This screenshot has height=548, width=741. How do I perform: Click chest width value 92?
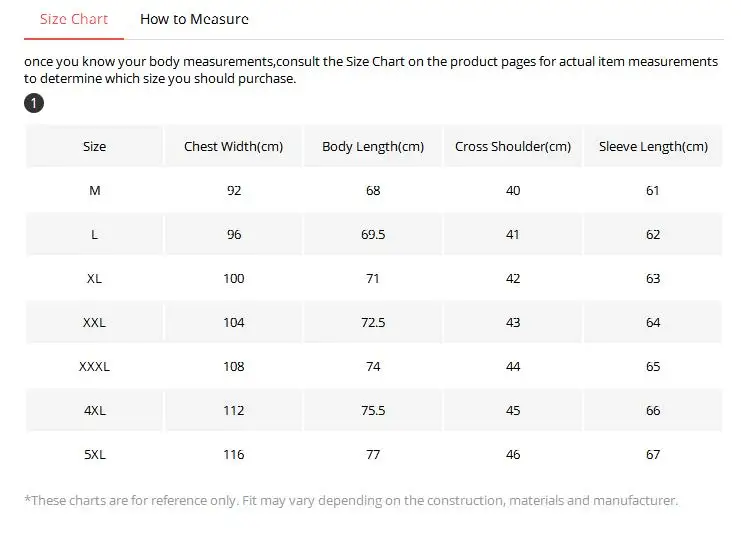(233, 190)
